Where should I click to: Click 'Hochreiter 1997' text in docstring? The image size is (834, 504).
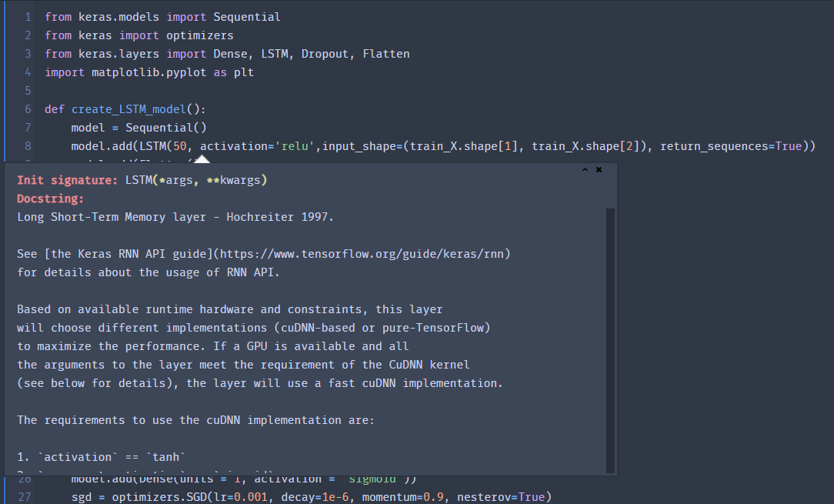coord(277,217)
